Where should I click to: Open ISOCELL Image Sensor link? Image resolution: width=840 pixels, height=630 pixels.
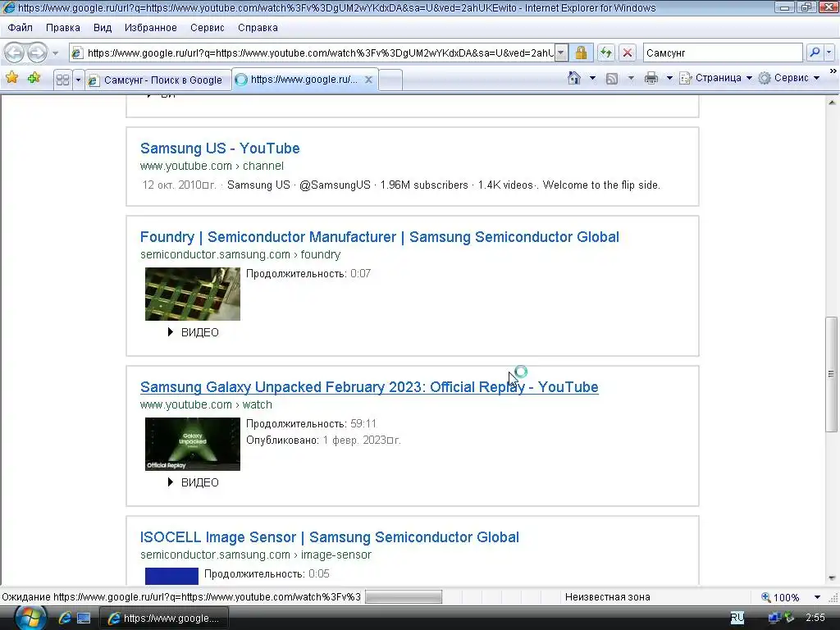(x=330, y=536)
